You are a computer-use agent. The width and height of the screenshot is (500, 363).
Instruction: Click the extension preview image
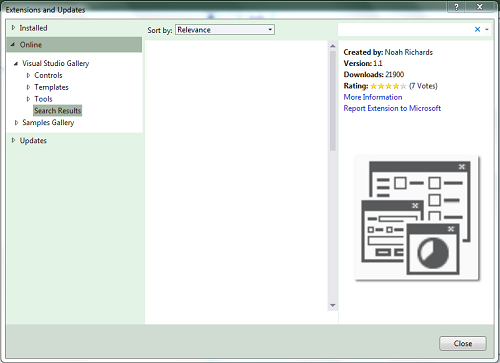pos(416,218)
